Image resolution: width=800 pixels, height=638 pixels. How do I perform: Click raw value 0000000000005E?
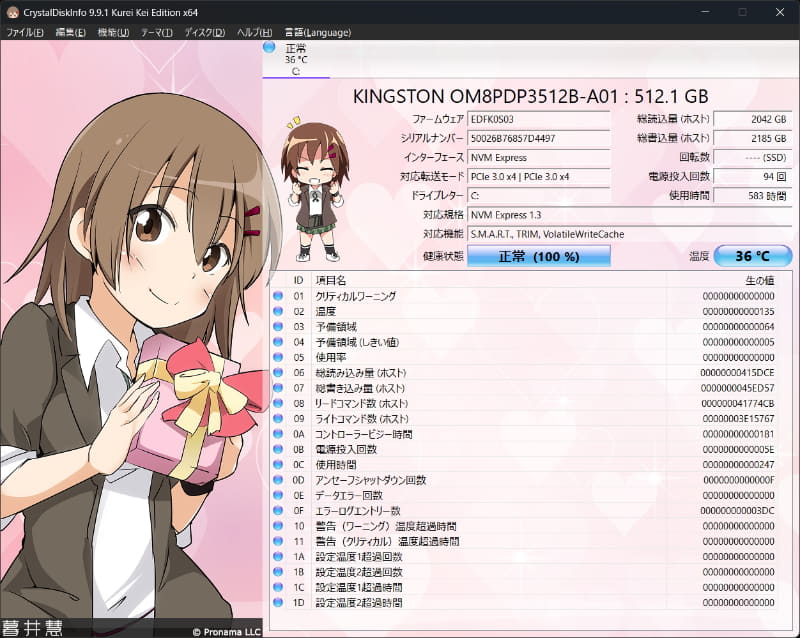coord(738,449)
